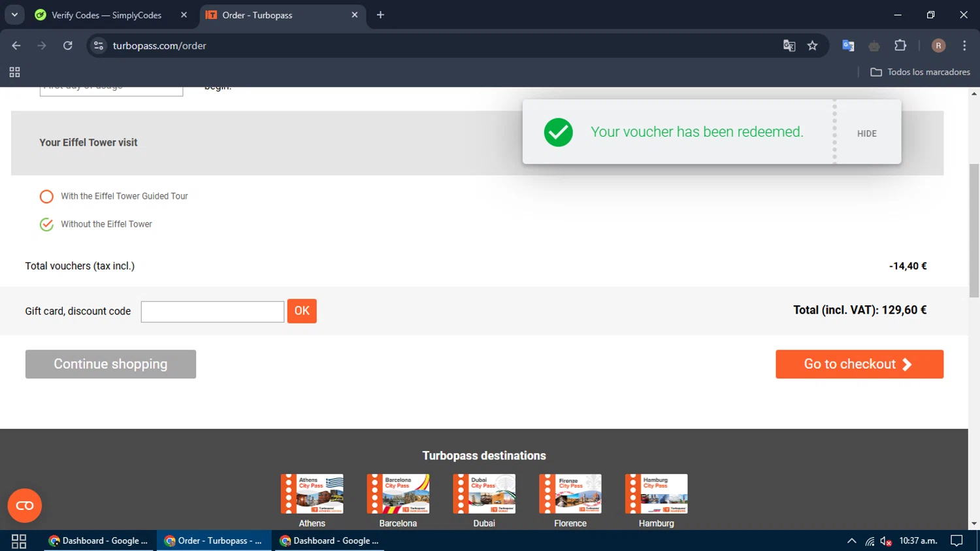The height and width of the screenshot is (551, 980).
Task: Click Continue shopping button
Action: click(x=110, y=364)
